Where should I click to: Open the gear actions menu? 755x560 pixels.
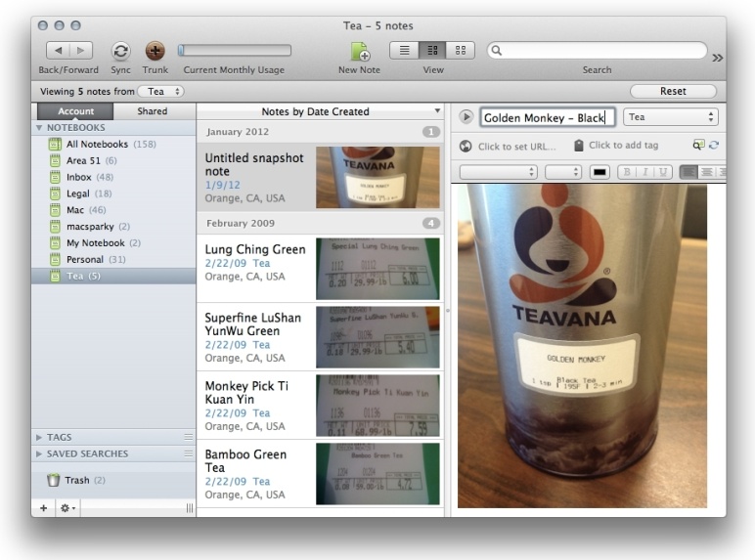(x=67, y=508)
